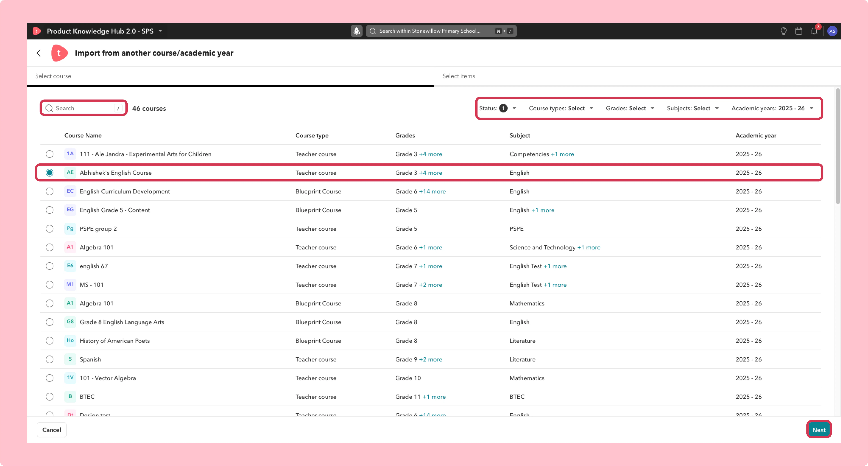Screen dimensions: 868x466
Task: Open the Status filter dropdown
Action: (x=498, y=108)
